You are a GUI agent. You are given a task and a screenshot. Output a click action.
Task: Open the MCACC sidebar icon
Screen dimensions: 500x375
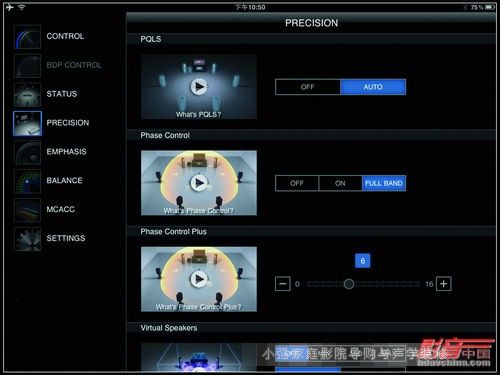tap(27, 210)
